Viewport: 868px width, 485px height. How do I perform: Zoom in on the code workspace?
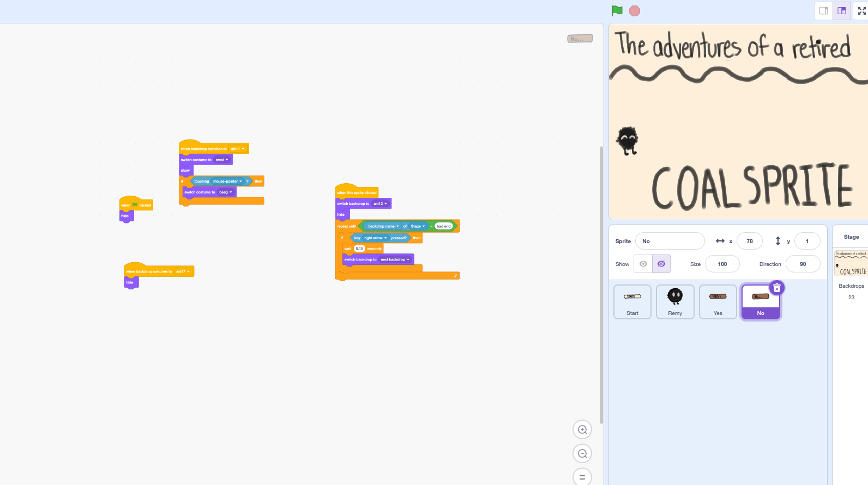click(582, 429)
